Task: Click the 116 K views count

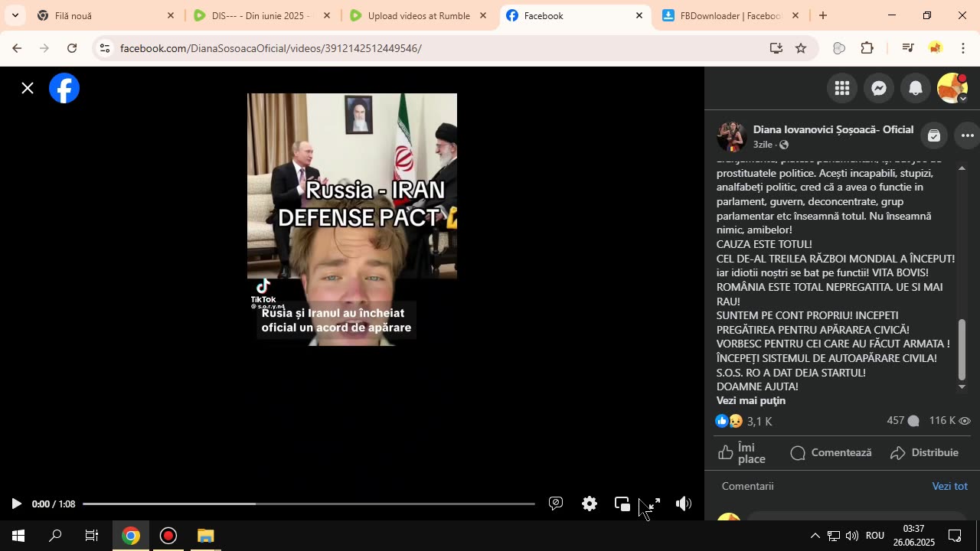Action: 949,421
